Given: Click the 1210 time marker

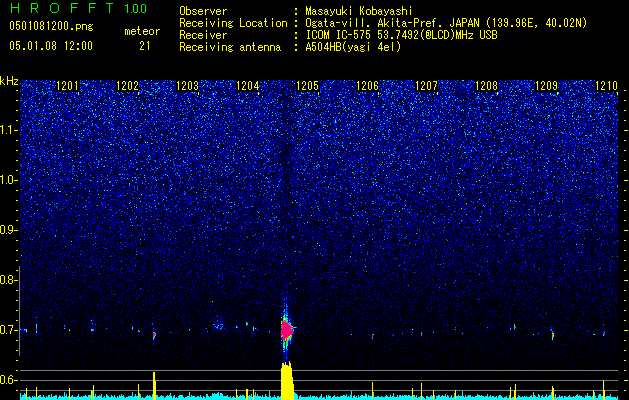Looking at the screenshot, I should pyautogui.click(x=607, y=86).
